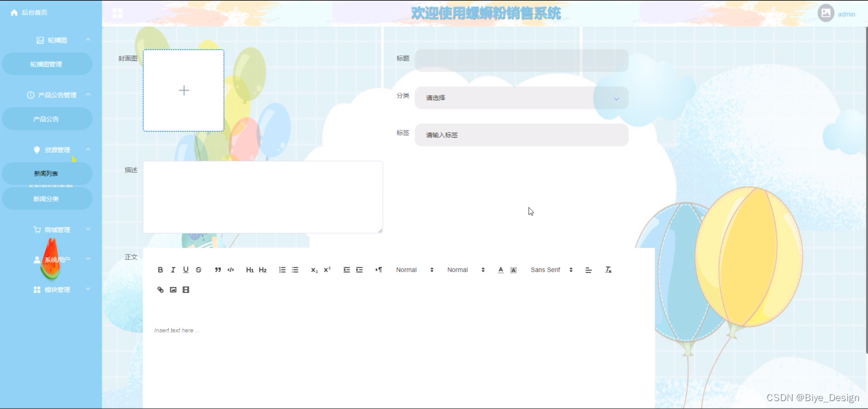Open 轮播图管理 in sidebar
The width and height of the screenshot is (868, 409).
[x=46, y=64]
